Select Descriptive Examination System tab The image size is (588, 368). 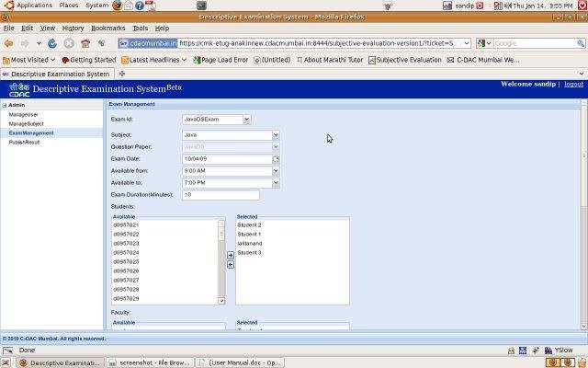coord(57,74)
